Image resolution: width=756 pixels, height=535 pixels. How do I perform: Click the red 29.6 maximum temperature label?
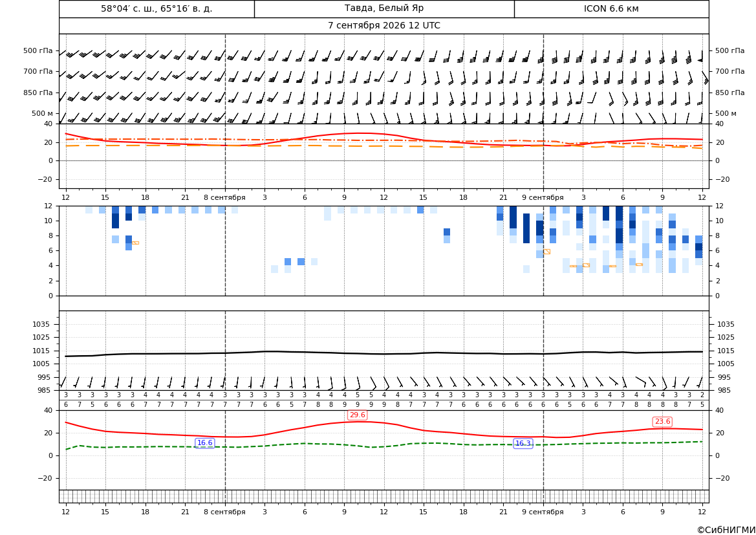click(357, 415)
